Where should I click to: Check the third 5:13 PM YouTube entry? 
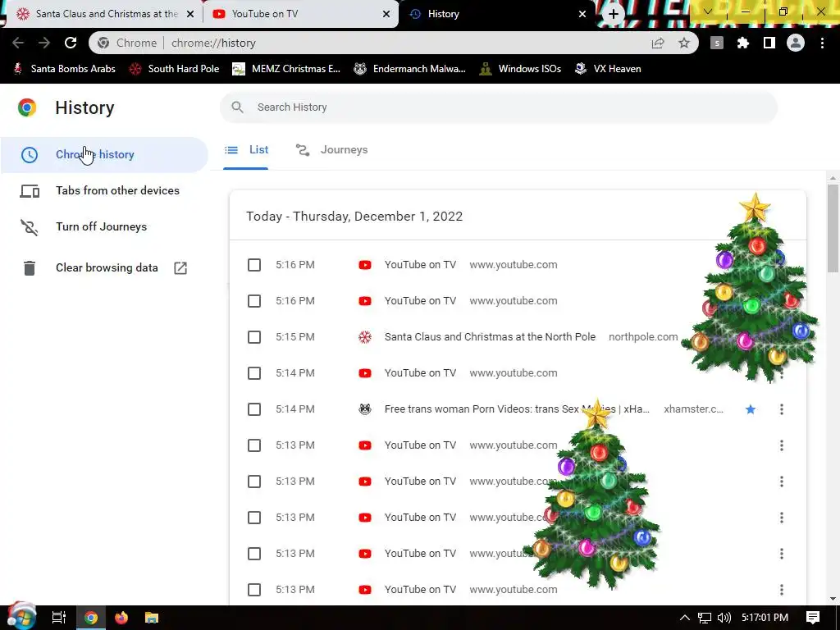254,518
